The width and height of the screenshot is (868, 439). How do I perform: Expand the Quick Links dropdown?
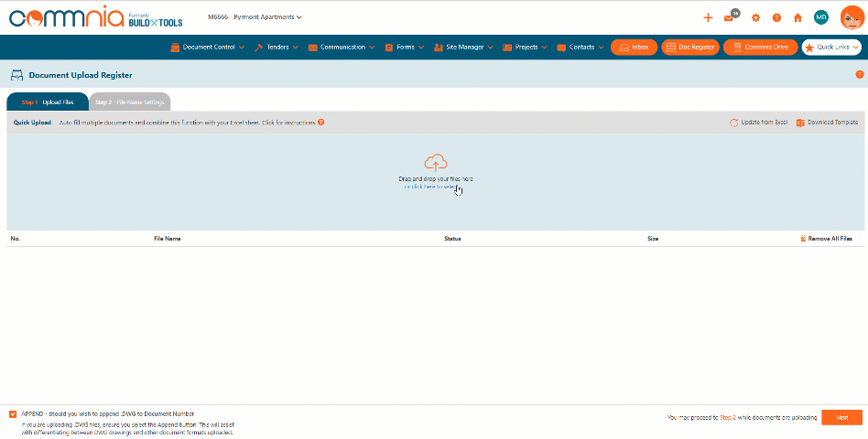tap(832, 47)
